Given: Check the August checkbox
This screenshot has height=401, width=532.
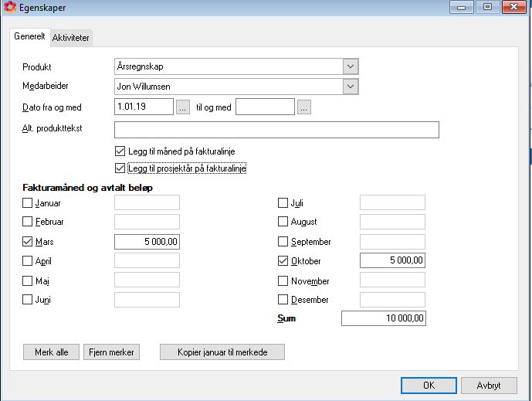Looking at the screenshot, I should point(283,222).
